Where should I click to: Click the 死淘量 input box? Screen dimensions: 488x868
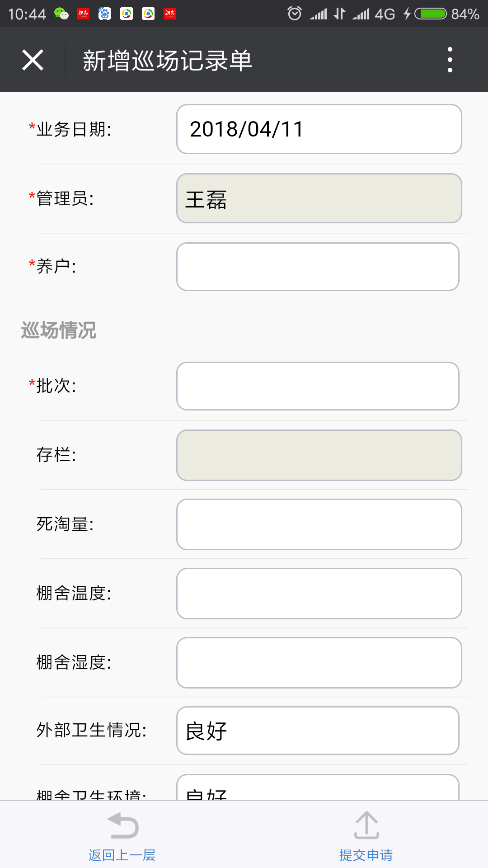(x=319, y=524)
